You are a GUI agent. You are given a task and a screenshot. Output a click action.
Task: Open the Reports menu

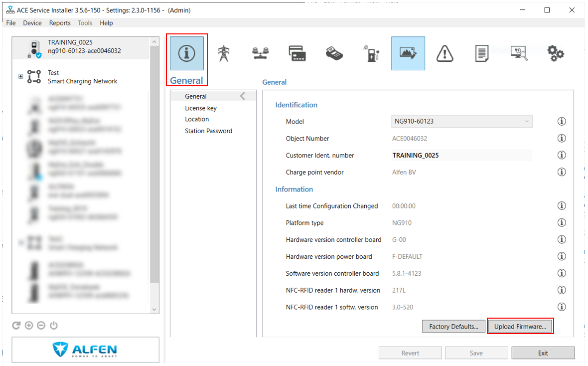[x=60, y=23]
